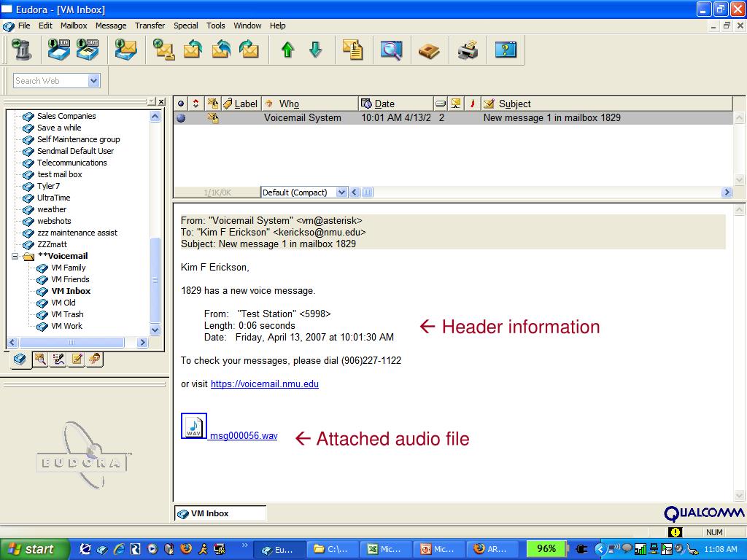Switch to the Personalities panel tab

[x=94, y=359]
